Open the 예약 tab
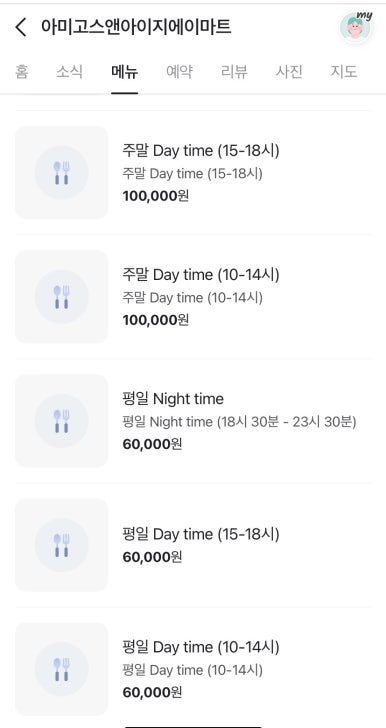The image size is (386, 728). (x=179, y=72)
